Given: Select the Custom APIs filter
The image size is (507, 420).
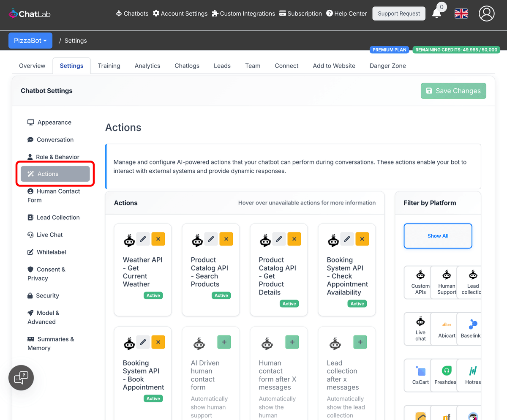Looking at the screenshot, I should click(x=420, y=282).
